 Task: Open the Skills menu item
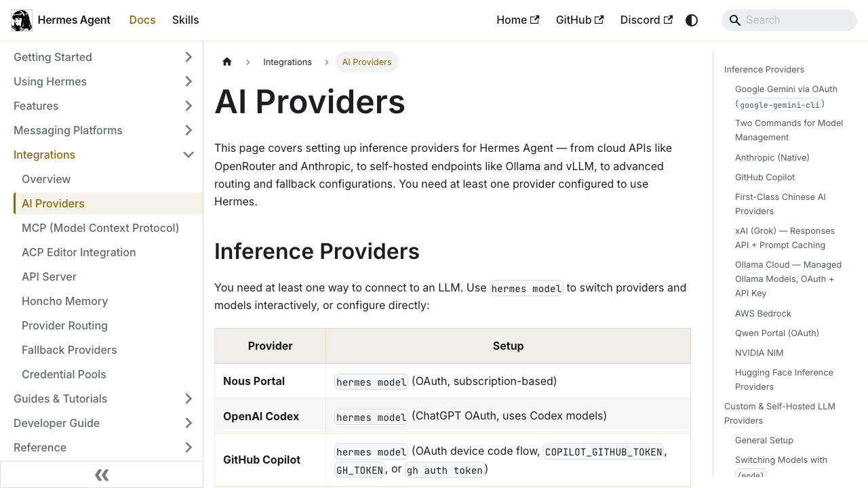[185, 20]
